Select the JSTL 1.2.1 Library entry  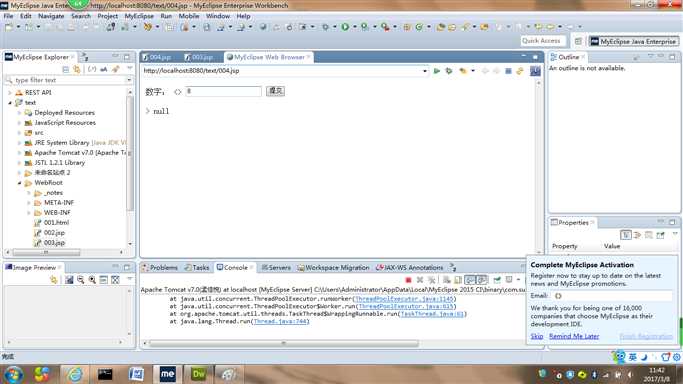(59, 163)
